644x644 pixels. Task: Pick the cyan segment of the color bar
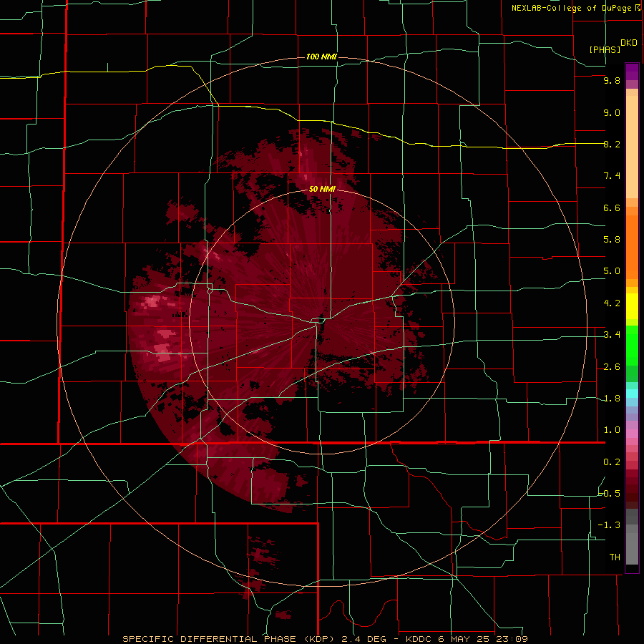pyautogui.click(x=632, y=394)
